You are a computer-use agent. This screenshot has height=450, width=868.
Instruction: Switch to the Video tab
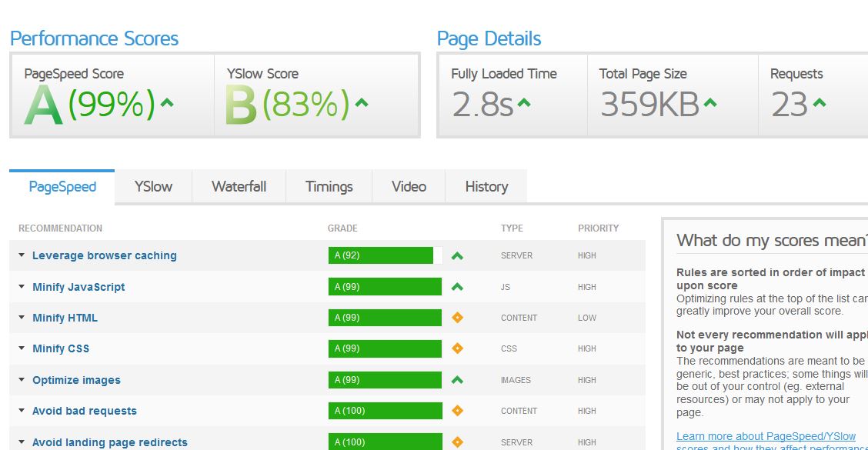tap(409, 187)
